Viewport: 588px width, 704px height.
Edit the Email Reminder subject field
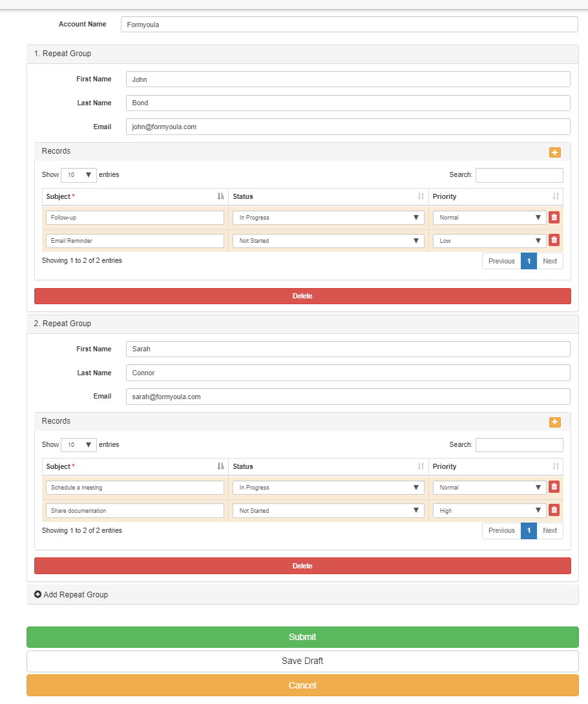(x=135, y=241)
